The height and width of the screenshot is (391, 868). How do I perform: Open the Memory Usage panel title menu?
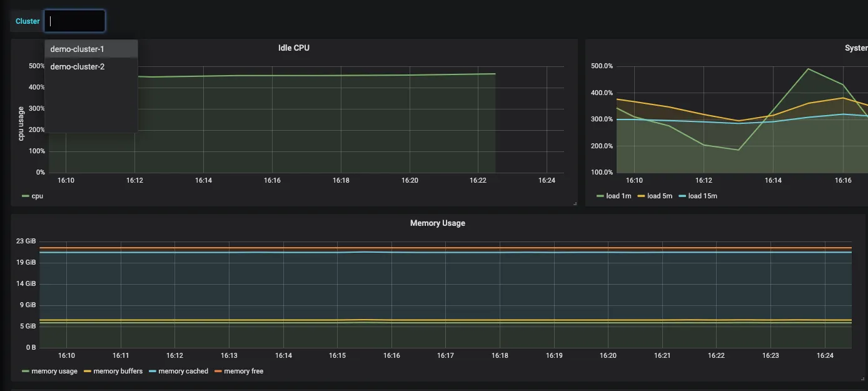pos(438,223)
